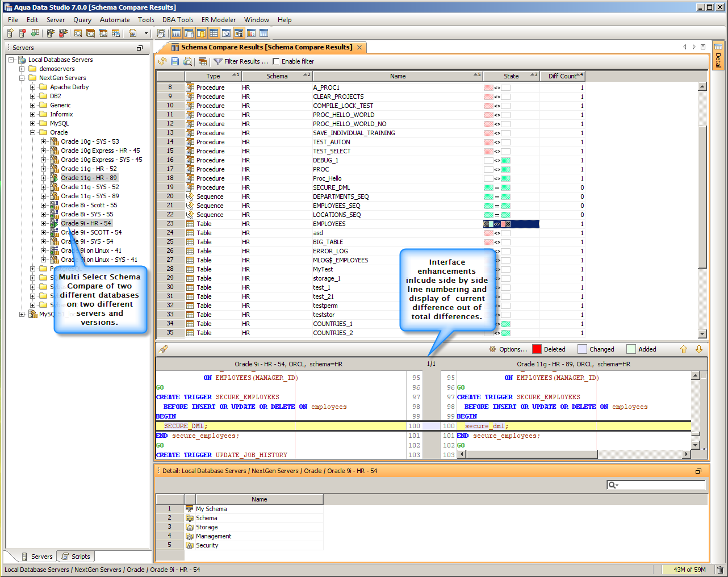Click the procedure icon for A_PROC1
The width and height of the screenshot is (728, 577).
click(x=190, y=87)
